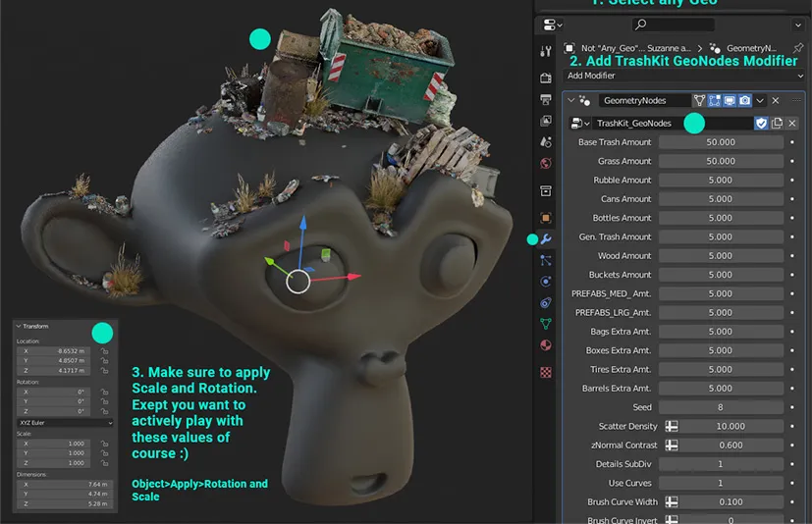Open the Object Data mesh tab
The image size is (812, 524).
point(545,324)
